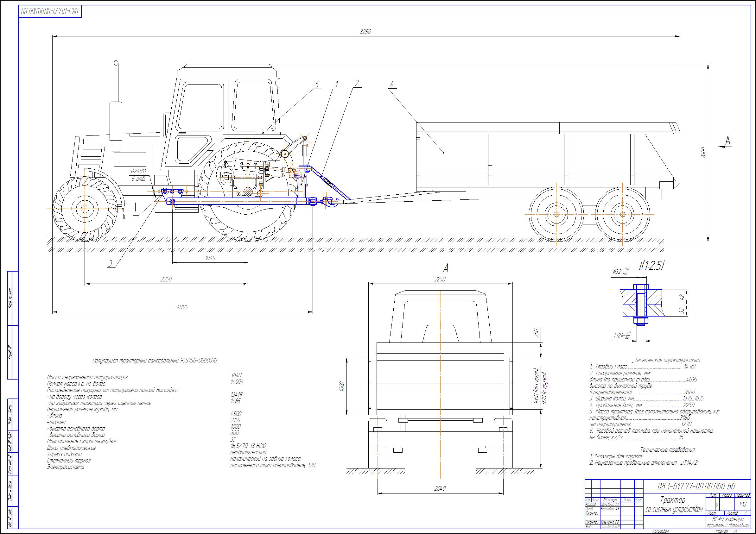Click the tractor wheelbase dimension 2250 under side view
This screenshot has width=756, height=534.
coord(166,279)
